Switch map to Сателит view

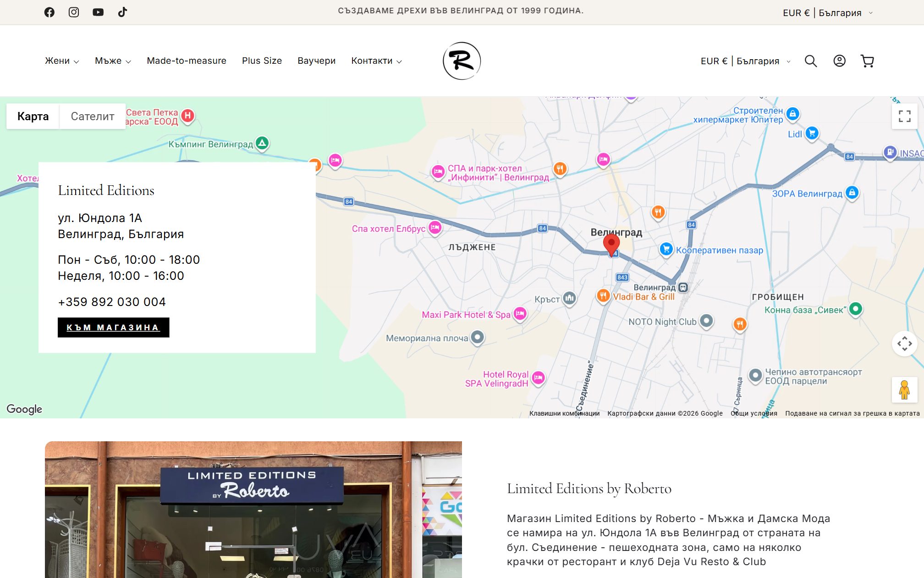pos(92,117)
